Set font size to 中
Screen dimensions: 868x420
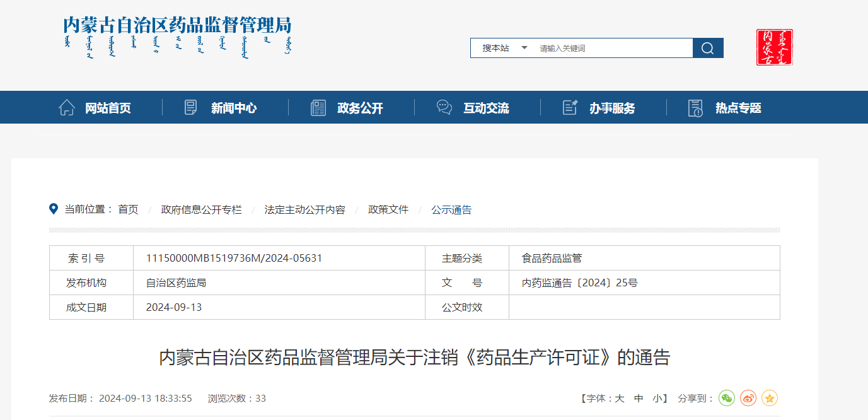pyautogui.click(x=639, y=399)
